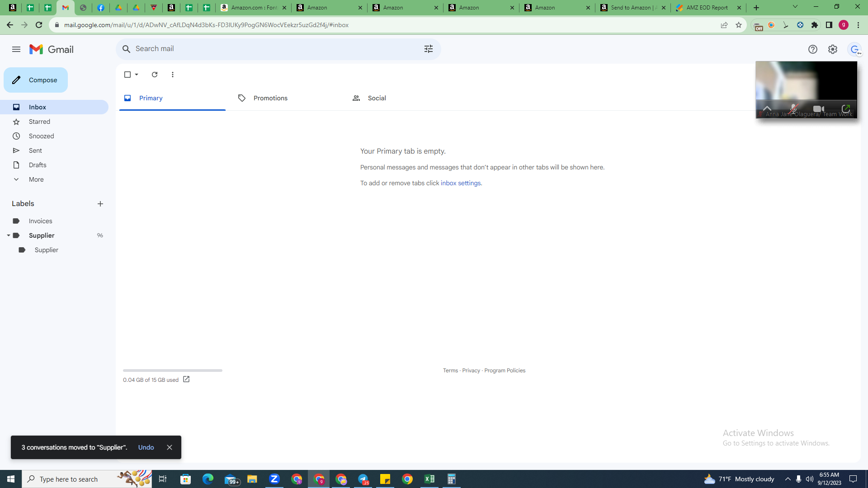Open Zoom from the taskbar
Screen dimensions: 868x488
(x=274, y=479)
